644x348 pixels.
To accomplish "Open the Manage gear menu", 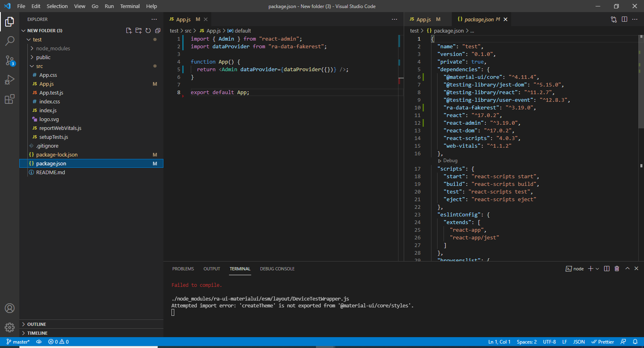I will [10, 327].
